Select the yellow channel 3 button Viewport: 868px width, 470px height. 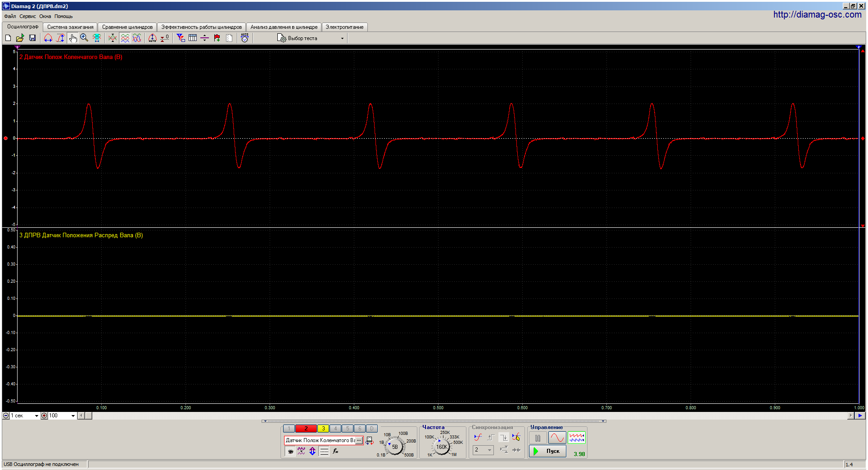(323, 429)
